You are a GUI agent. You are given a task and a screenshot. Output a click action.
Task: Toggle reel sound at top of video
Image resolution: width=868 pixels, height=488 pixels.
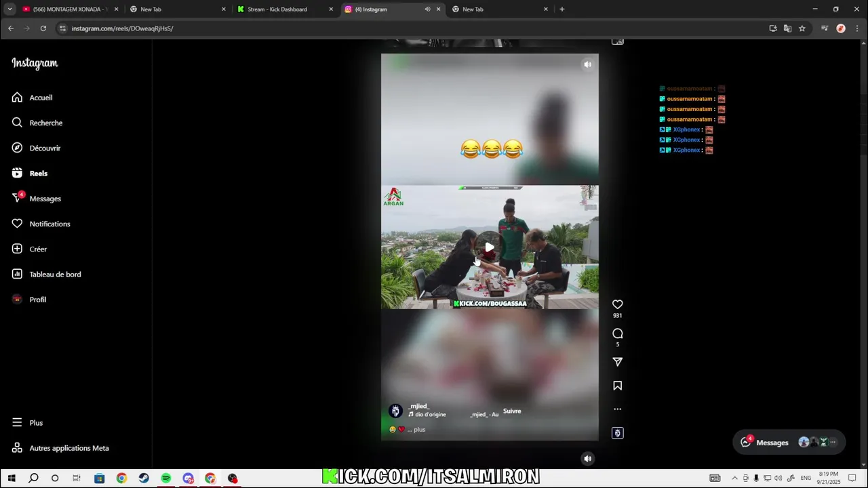pos(587,64)
